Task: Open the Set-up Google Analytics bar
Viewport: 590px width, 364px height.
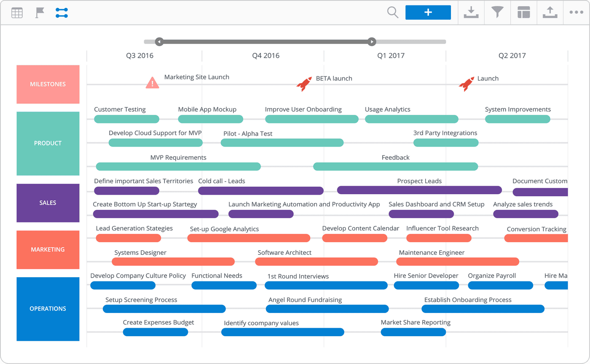Action: (249, 238)
